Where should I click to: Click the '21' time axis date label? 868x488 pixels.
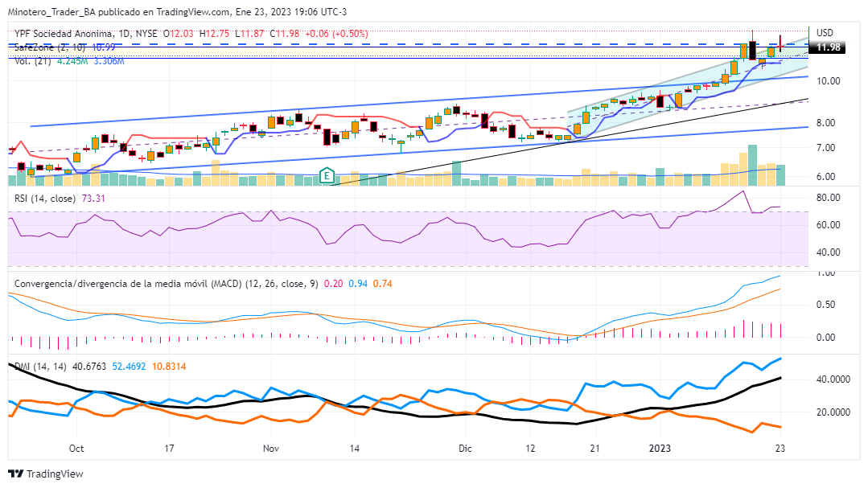595,448
